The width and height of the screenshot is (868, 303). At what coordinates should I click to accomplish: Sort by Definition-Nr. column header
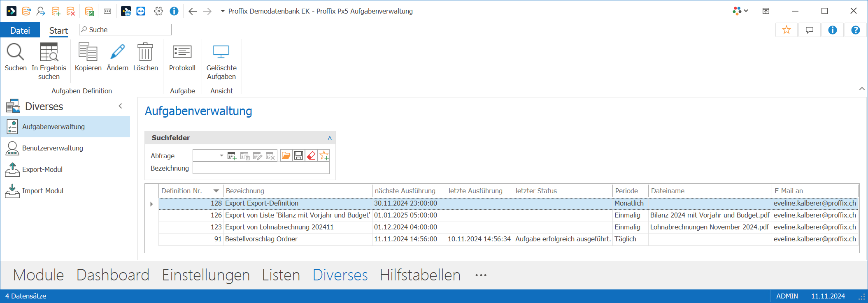point(191,191)
